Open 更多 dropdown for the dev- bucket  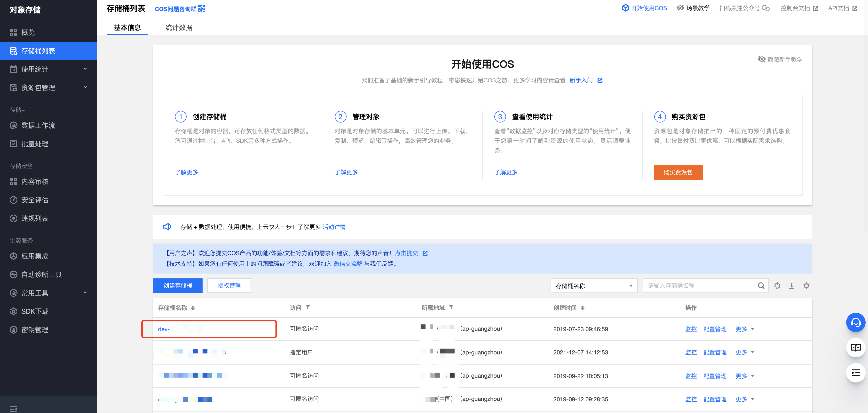[745, 329]
